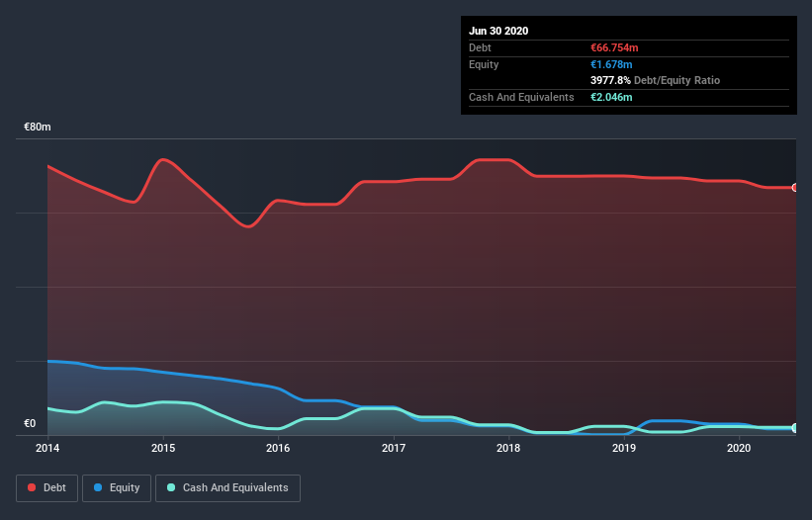Click the 3977.8% Debt/Equity Ratio text
Image resolution: width=812 pixels, height=520 pixels.
click(x=655, y=80)
